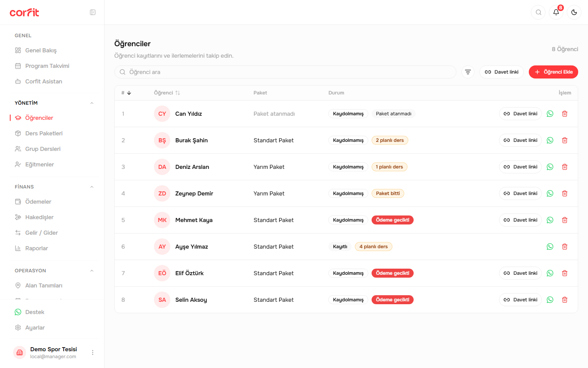Collapse the YÖNETİM section

[x=92, y=103]
